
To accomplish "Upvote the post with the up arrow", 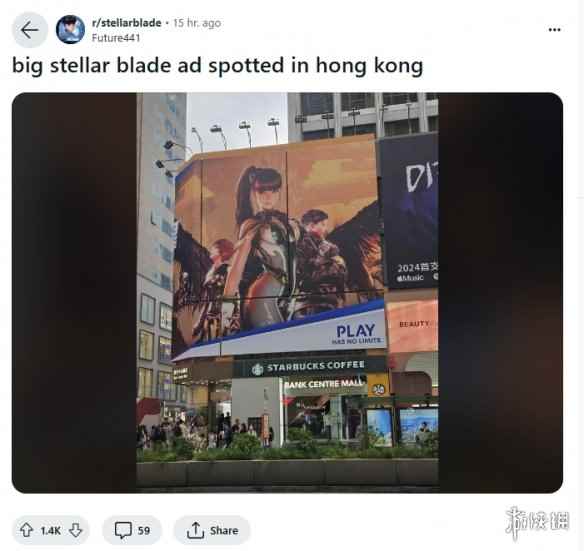I will [x=26, y=530].
